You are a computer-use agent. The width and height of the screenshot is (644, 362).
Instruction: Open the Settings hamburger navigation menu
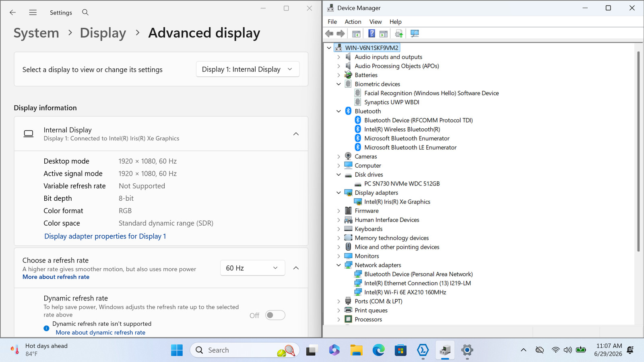pos(33,12)
